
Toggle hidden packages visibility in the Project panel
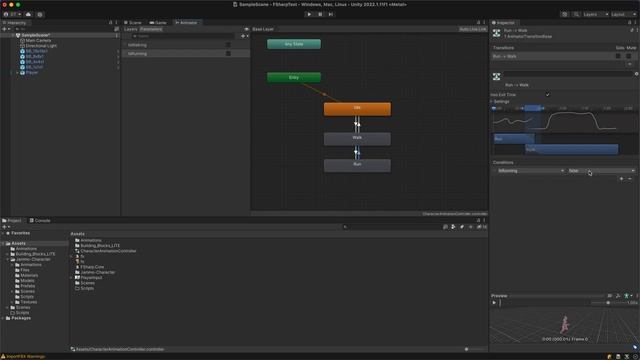(x=482, y=227)
